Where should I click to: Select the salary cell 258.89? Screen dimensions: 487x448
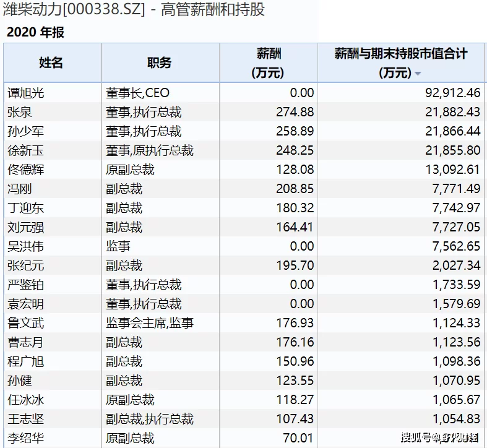(x=295, y=131)
